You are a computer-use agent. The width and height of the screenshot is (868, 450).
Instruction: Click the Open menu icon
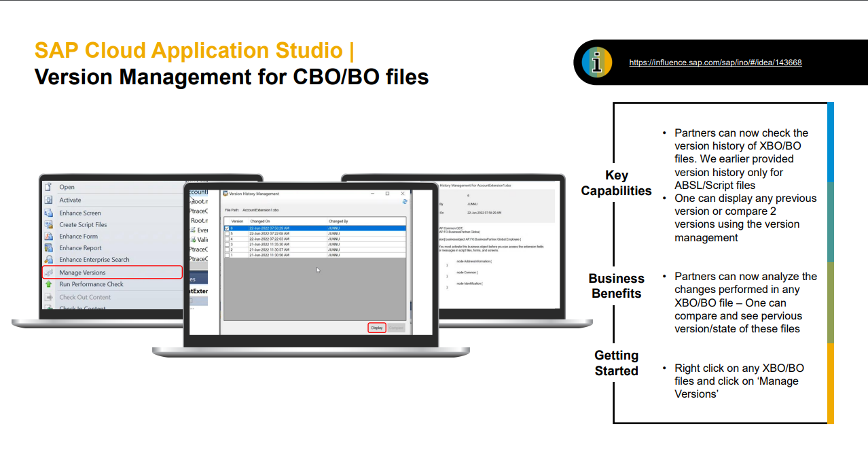click(48, 187)
